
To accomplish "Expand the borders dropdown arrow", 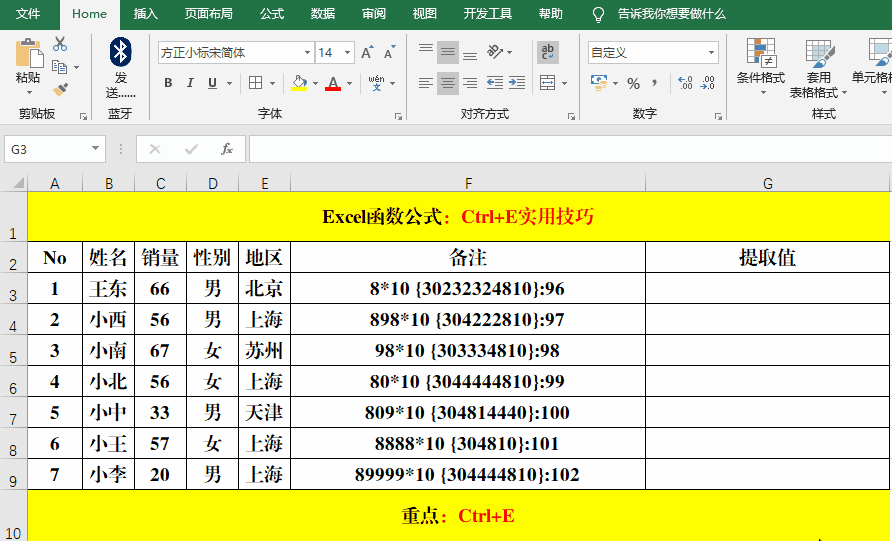I will point(272,84).
